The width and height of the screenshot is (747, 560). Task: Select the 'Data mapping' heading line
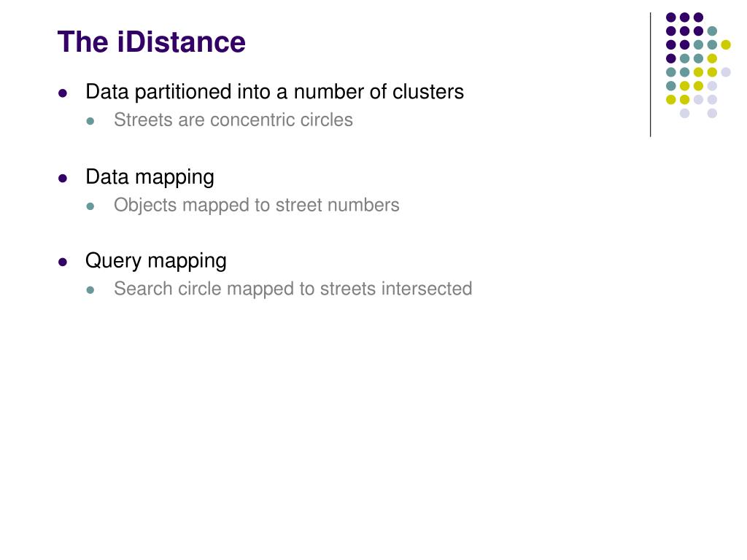[150, 177]
